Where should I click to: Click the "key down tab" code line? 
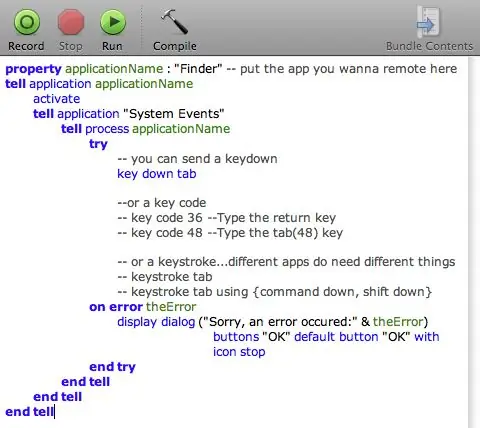(x=157, y=174)
